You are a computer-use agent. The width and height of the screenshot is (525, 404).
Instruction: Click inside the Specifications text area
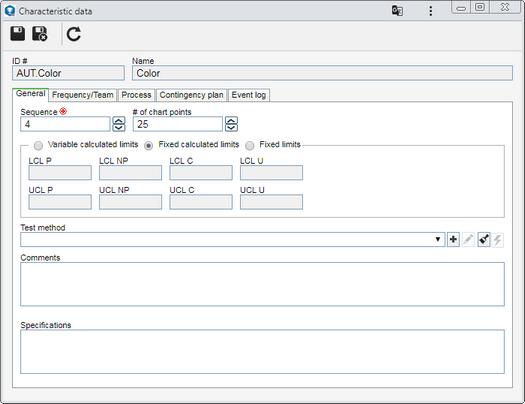pyautogui.click(x=262, y=352)
